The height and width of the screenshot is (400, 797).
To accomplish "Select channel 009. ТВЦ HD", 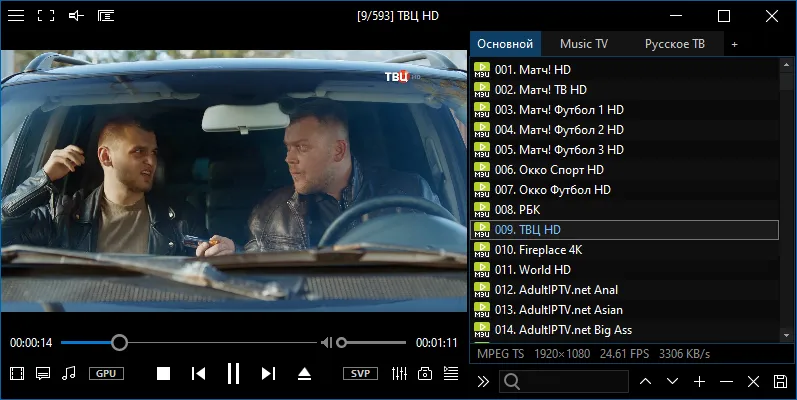I will (x=624, y=230).
